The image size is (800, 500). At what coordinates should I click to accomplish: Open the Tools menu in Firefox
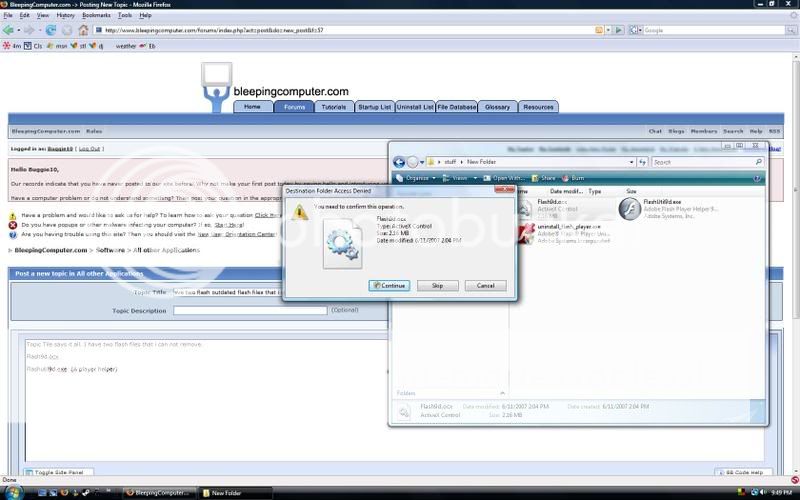click(125, 15)
